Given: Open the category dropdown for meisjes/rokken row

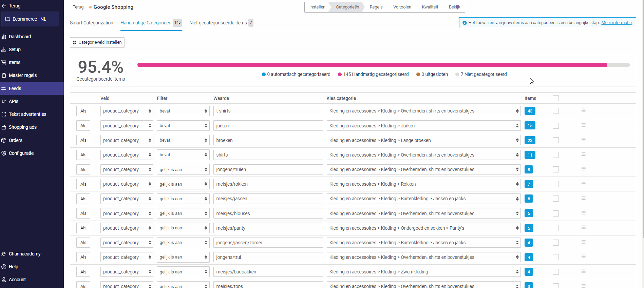Looking at the screenshot, I should [x=423, y=184].
